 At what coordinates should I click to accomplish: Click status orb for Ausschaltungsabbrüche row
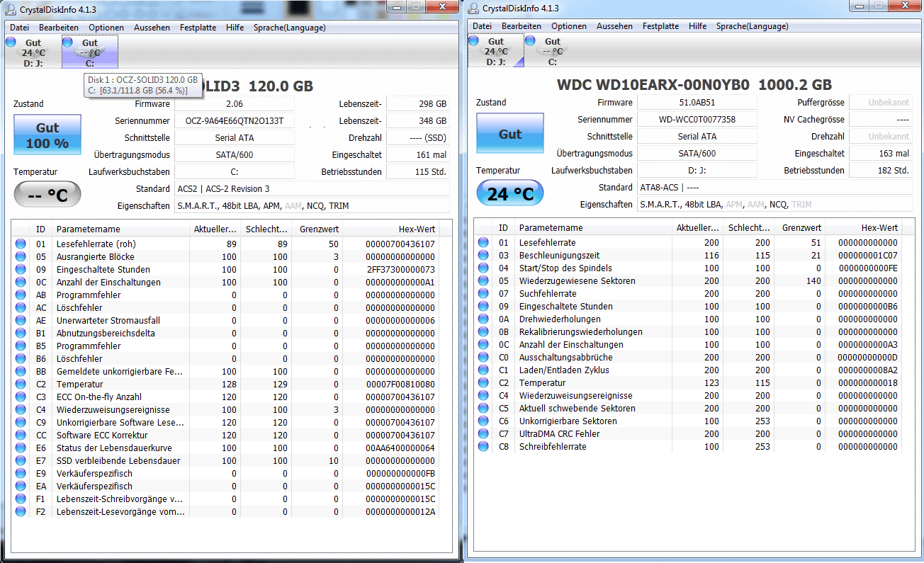(483, 358)
